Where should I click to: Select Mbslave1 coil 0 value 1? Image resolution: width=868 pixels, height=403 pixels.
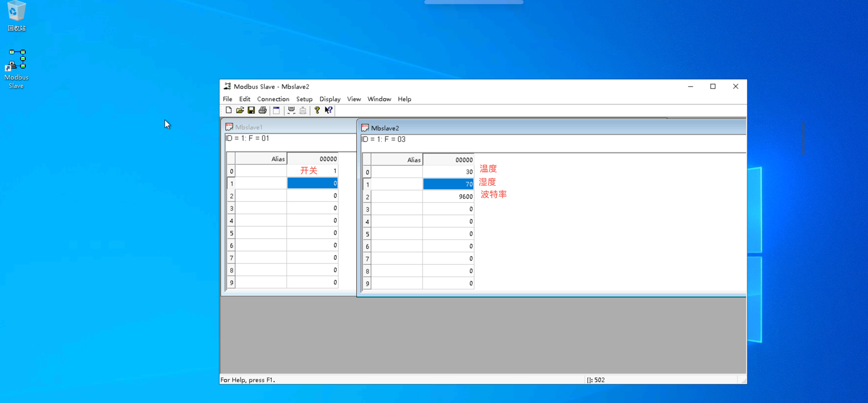(x=312, y=171)
